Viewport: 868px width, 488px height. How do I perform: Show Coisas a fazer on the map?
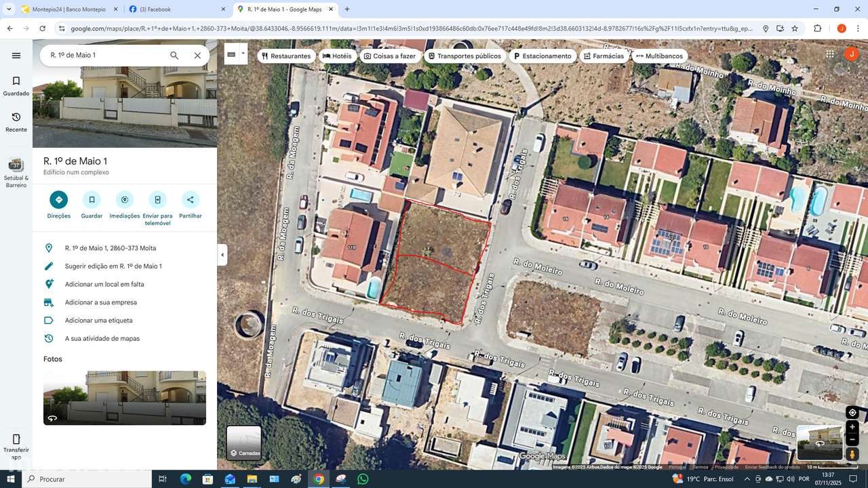click(x=390, y=56)
